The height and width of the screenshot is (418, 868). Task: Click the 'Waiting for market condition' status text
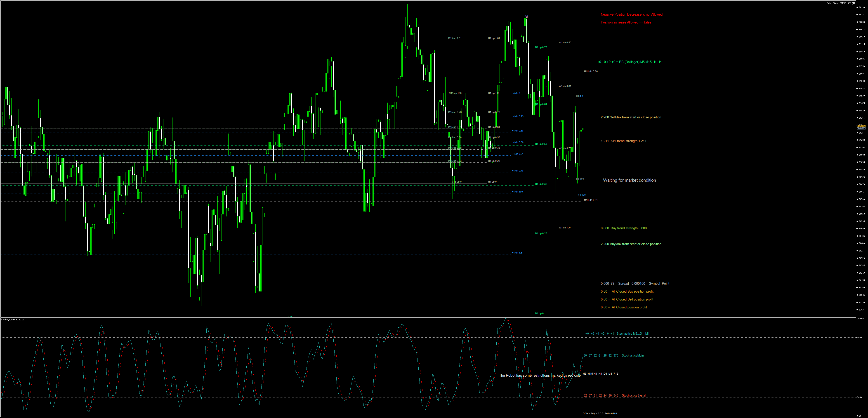629,180
